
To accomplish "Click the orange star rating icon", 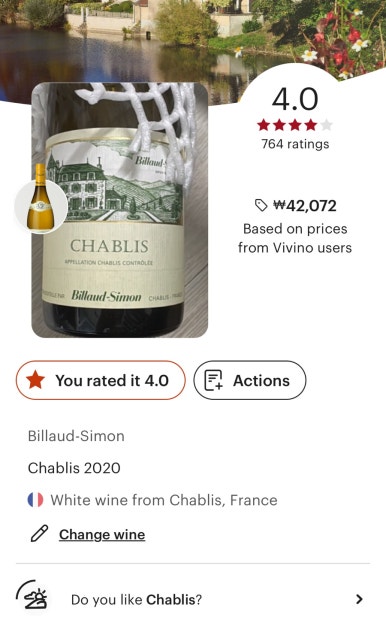I will 35,380.
